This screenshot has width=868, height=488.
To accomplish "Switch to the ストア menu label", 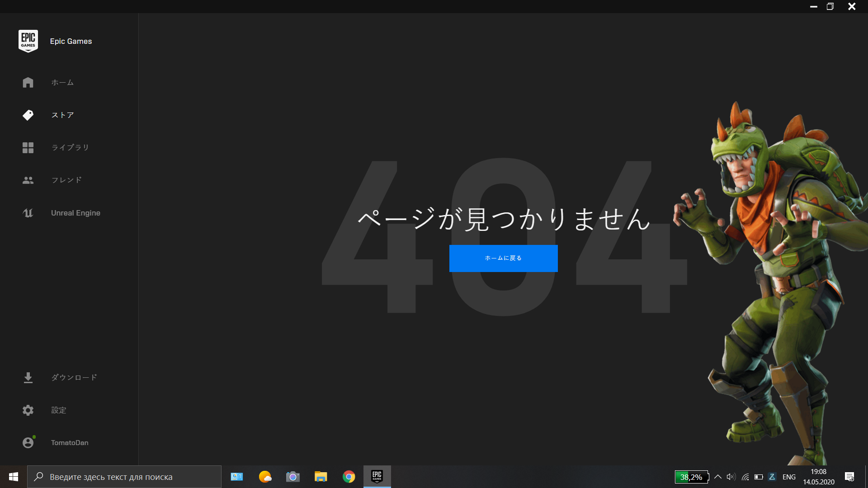I will coord(62,115).
